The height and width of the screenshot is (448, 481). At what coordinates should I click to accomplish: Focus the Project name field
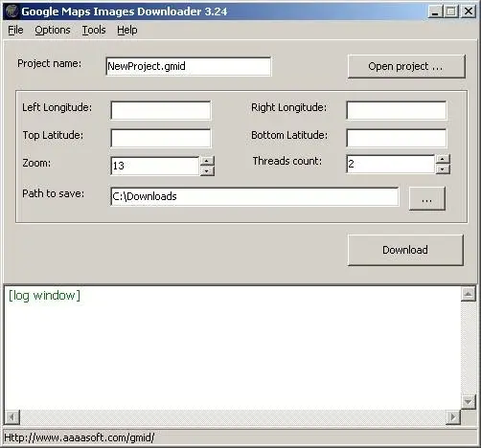tap(189, 66)
